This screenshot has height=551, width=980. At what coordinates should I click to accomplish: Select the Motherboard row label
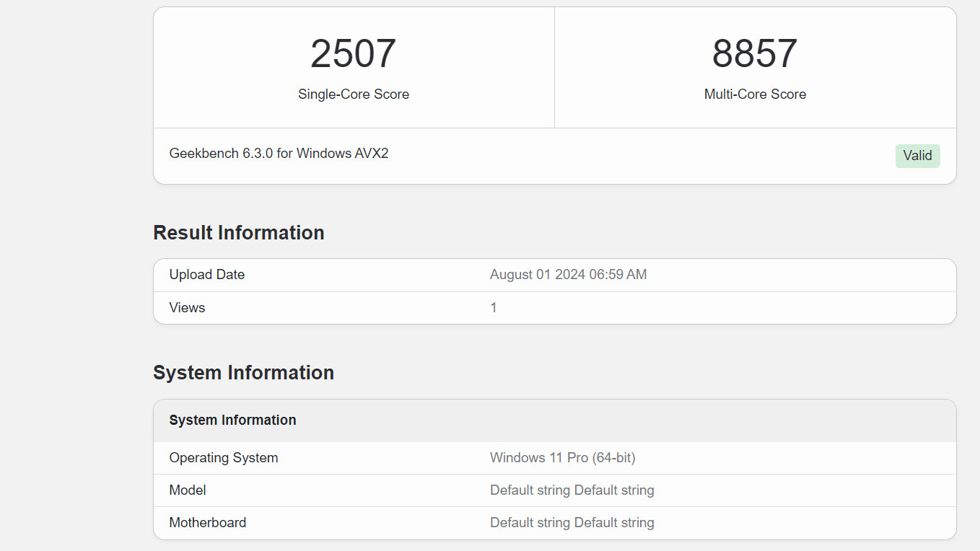click(x=207, y=523)
